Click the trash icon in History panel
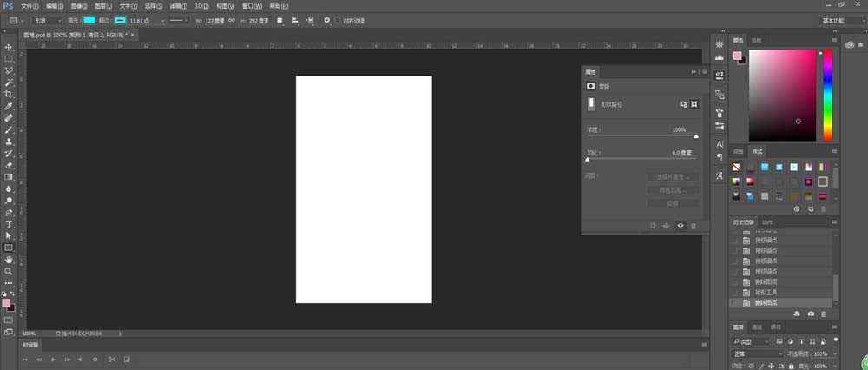The height and width of the screenshot is (370, 868). [x=825, y=313]
